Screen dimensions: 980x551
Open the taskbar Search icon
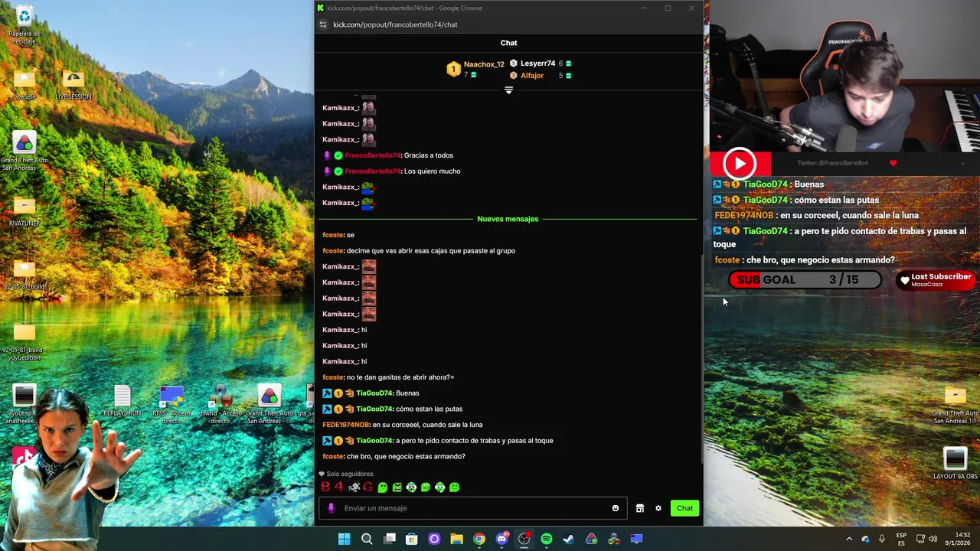click(367, 539)
